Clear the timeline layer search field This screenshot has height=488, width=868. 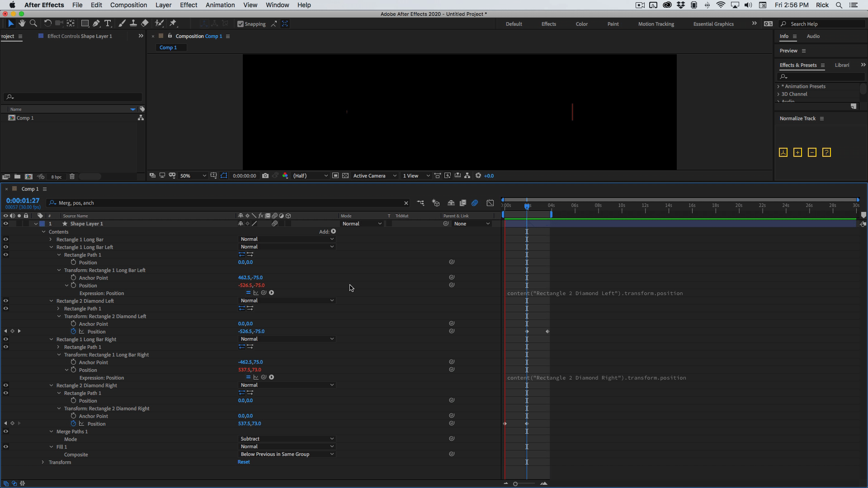[x=406, y=203]
